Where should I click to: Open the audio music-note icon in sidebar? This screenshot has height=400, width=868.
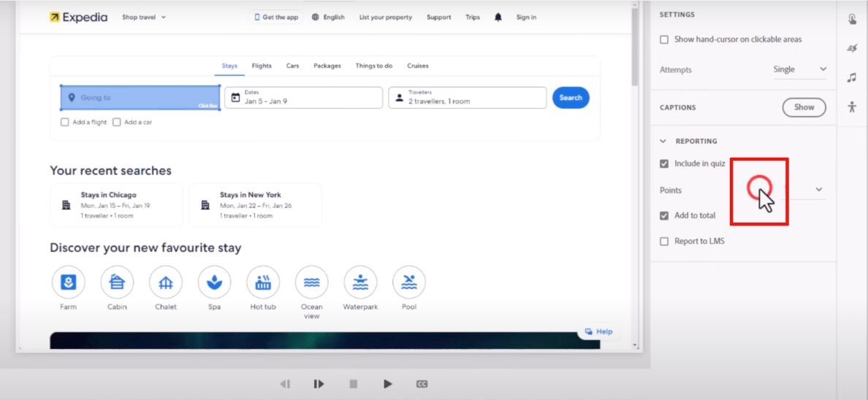(x=852, y=77)
